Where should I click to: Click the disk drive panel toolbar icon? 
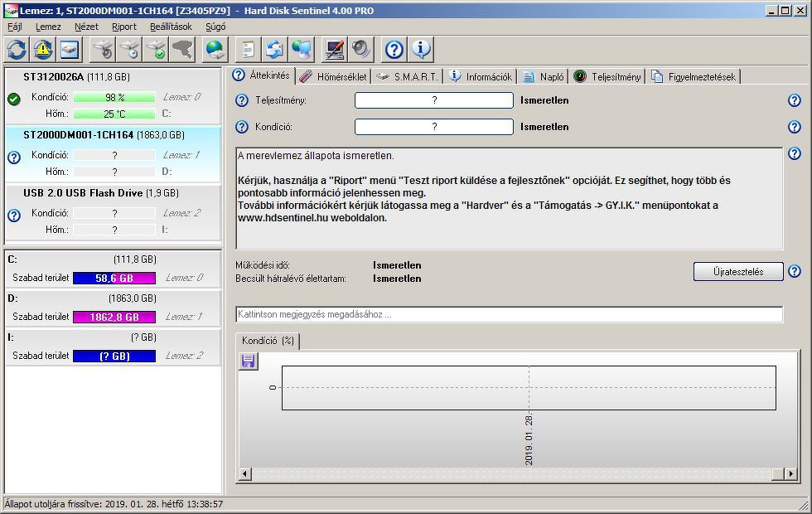[70, 50]
